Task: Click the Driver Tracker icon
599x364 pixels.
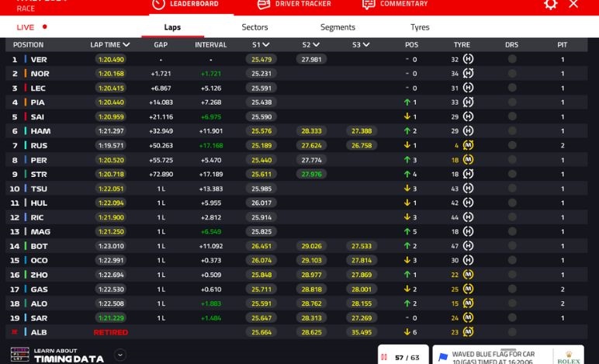Action: point(264,4)
